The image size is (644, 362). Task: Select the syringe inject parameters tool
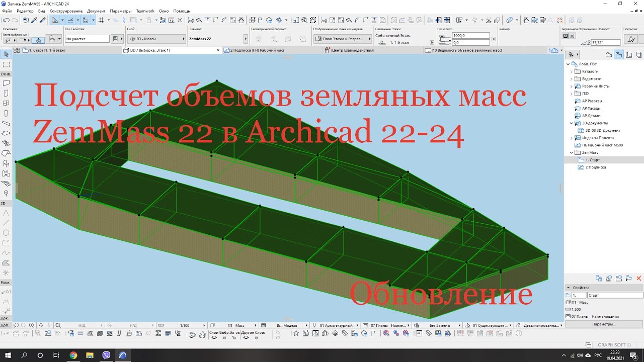(42, 20)
